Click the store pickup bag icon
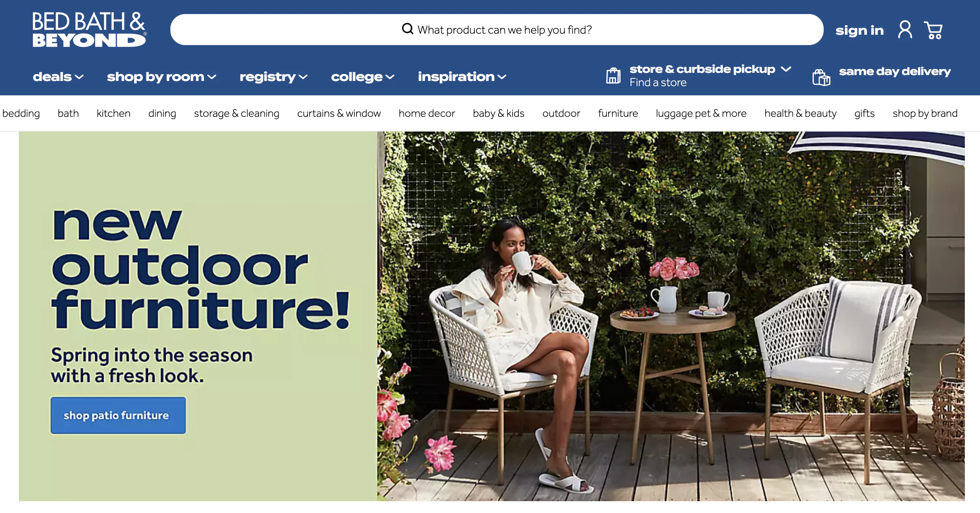The image size is (980, 513). [x=613, y=75]
